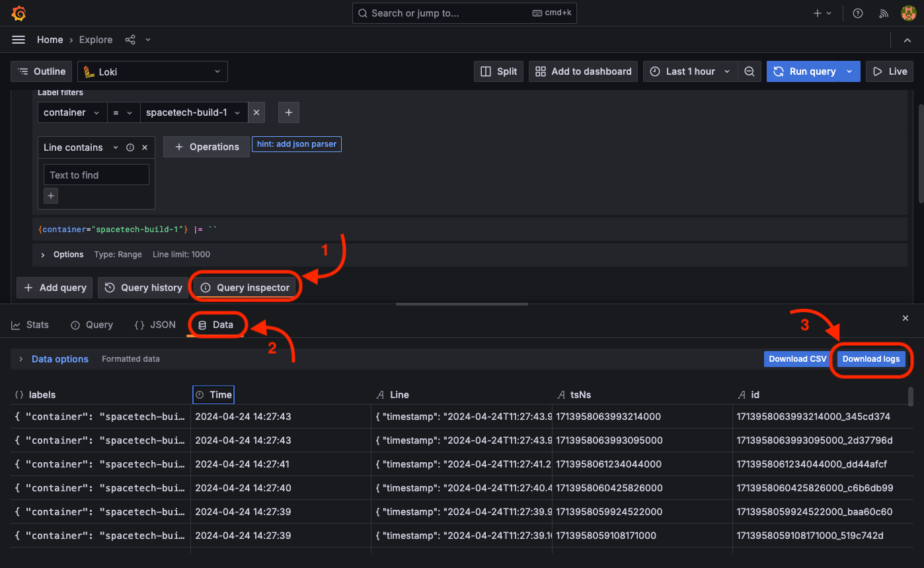This screenshot has width=924, height=568.
Task: Click the query editor vertical scrollbar
Action: [921, 153]
